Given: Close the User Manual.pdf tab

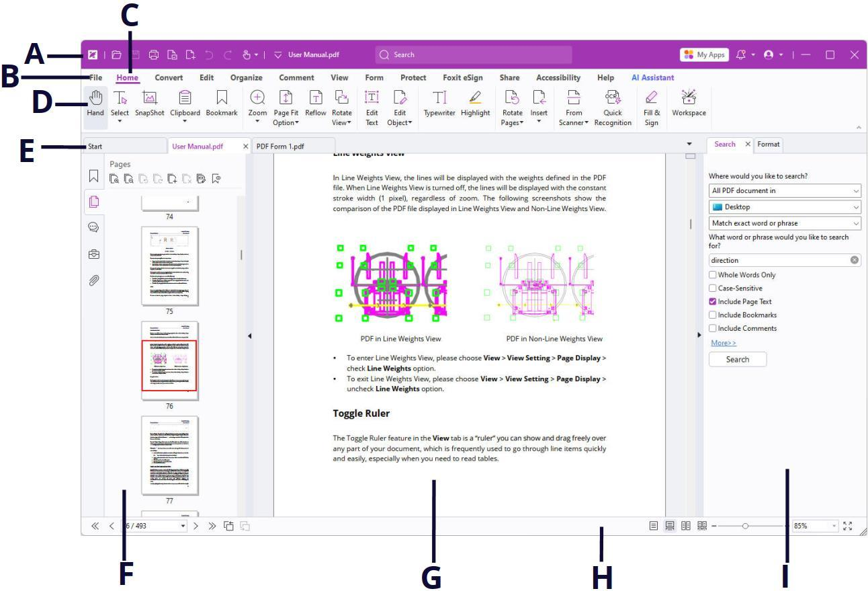Looking at the screenshot, I should click(245, 146).
